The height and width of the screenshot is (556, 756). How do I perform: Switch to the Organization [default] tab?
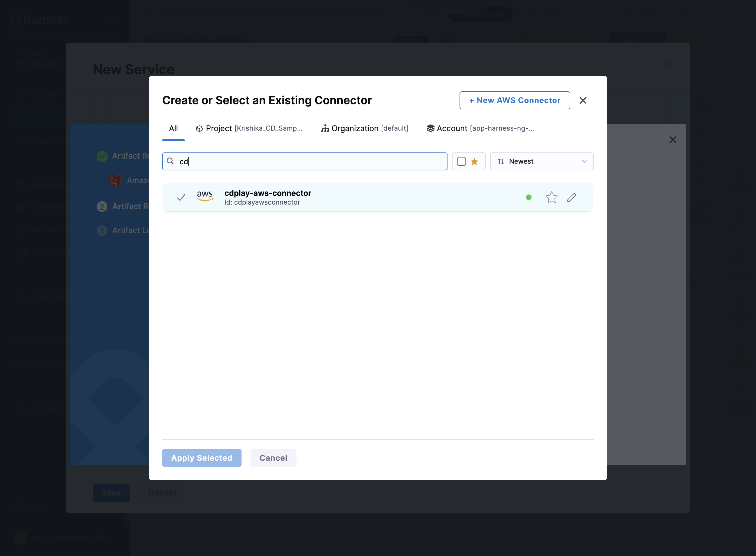pos(365,129)
